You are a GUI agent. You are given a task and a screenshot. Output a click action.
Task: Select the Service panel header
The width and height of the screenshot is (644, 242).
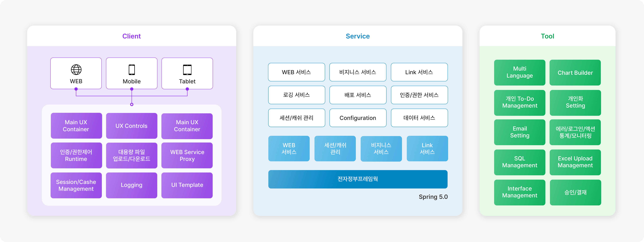[x=358, y=36]
